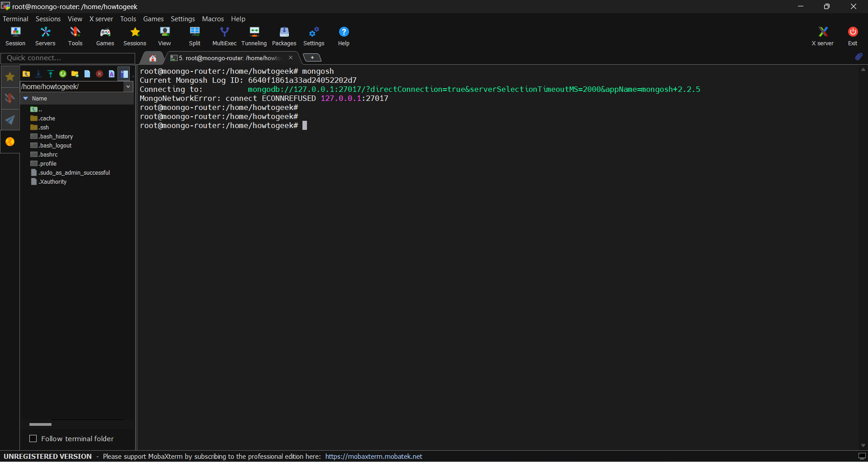
Task: Open the remote path dropdown arrow
Action: pyautogui.click(x=128, y=86)
